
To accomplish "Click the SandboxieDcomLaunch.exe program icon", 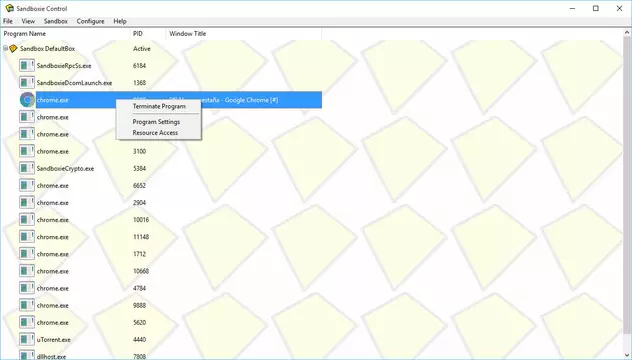I will tap(27, 83).
